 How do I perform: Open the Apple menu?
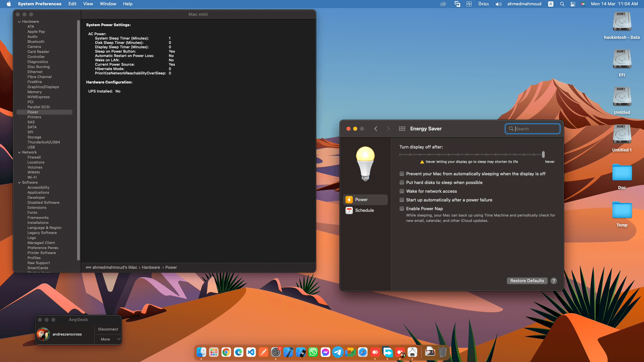(9, 4)
